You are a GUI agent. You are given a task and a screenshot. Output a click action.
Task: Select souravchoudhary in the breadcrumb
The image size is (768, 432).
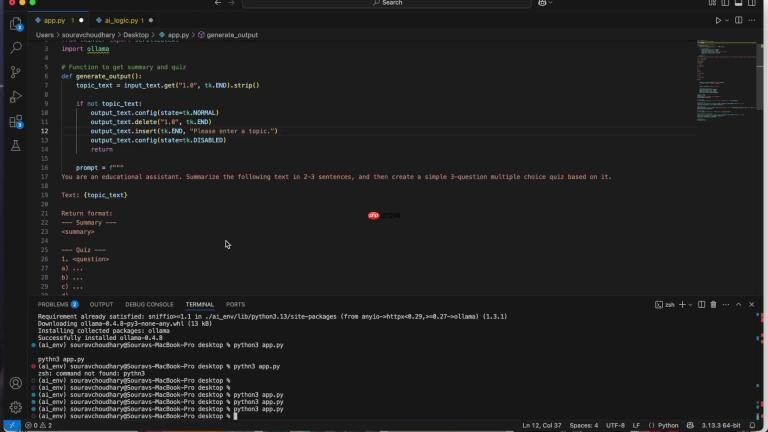pos(88,35)
